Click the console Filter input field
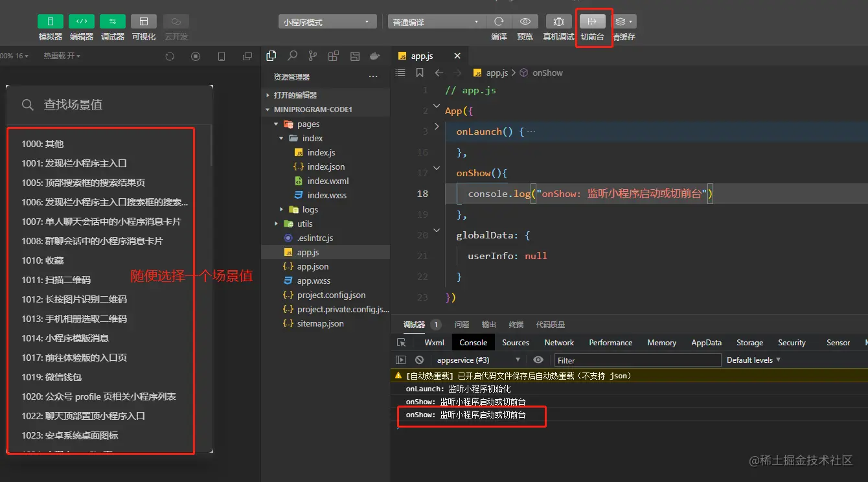 coord(637,360)
